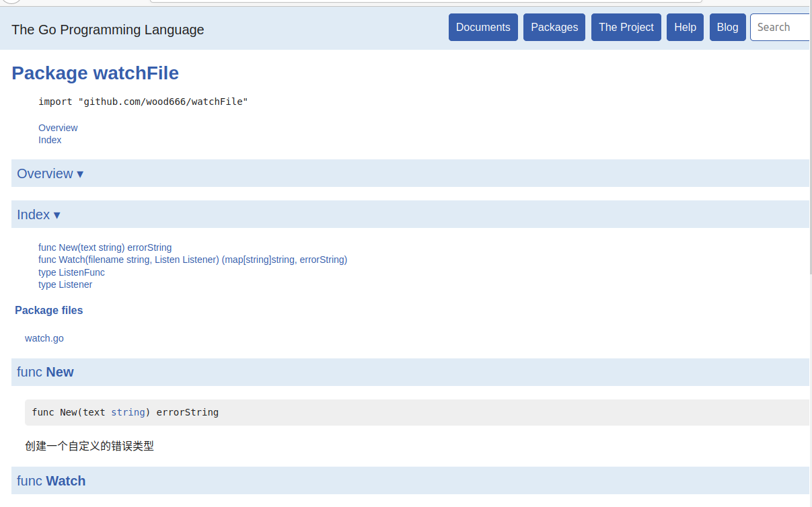The width and height of the screenshot is (812, 507).
Task: Jump to Index via top link
Action: click(50, 140)
